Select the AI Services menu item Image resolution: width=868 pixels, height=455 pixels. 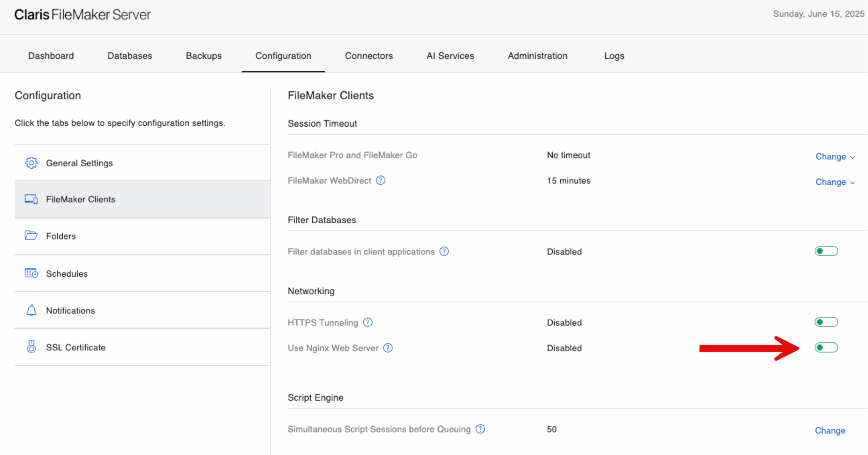click(x=450, y=55)
